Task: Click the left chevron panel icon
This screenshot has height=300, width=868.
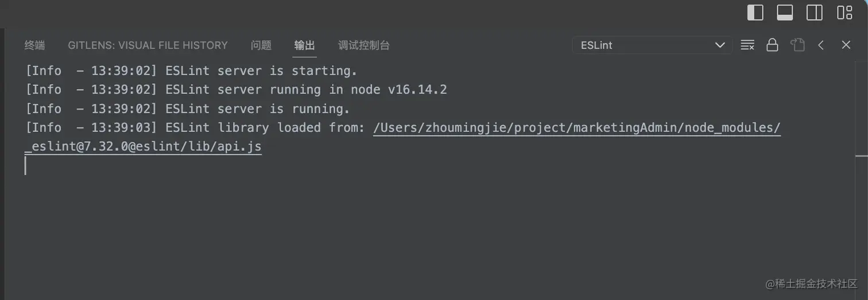Action: pos(821,45)
